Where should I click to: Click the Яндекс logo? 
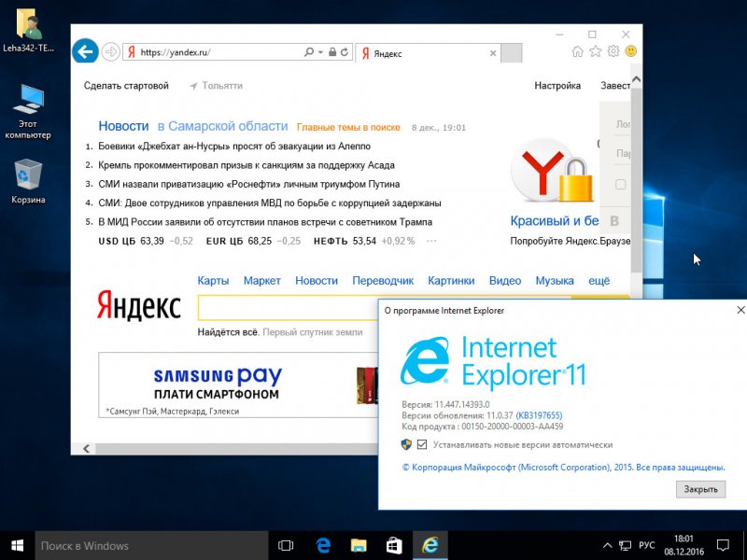click(138, 305)
